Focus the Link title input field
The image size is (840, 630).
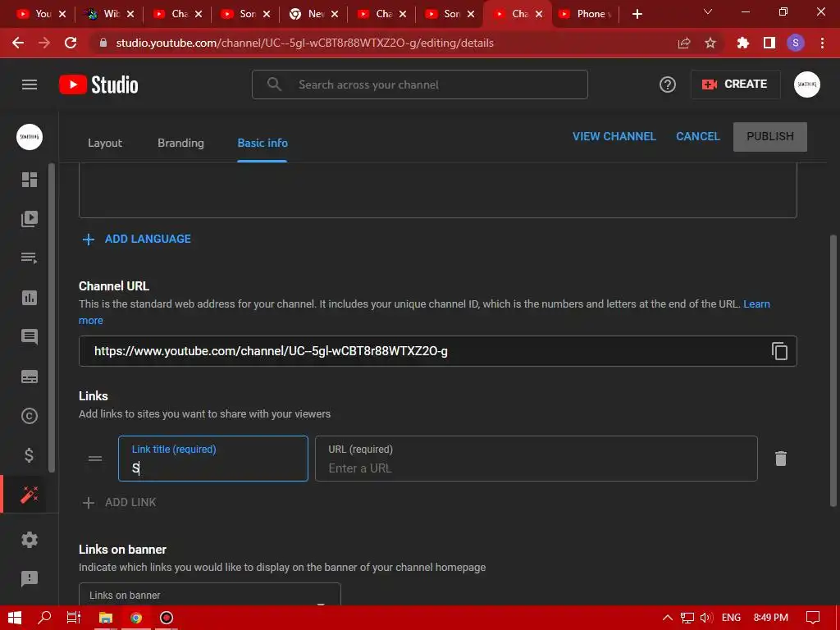click(212, 459)
